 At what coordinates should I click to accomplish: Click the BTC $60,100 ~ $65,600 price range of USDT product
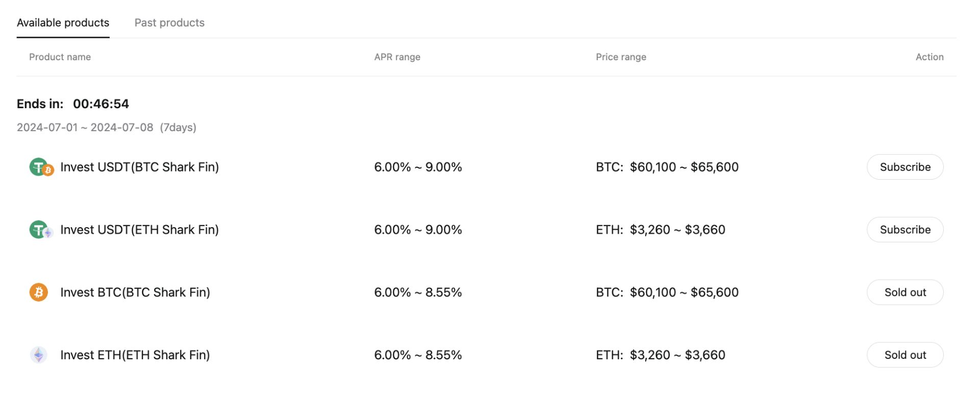pos(667,167)
